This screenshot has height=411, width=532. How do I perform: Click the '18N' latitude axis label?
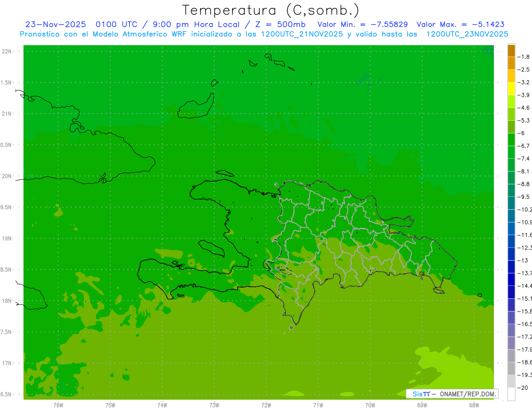coord(7,301)
